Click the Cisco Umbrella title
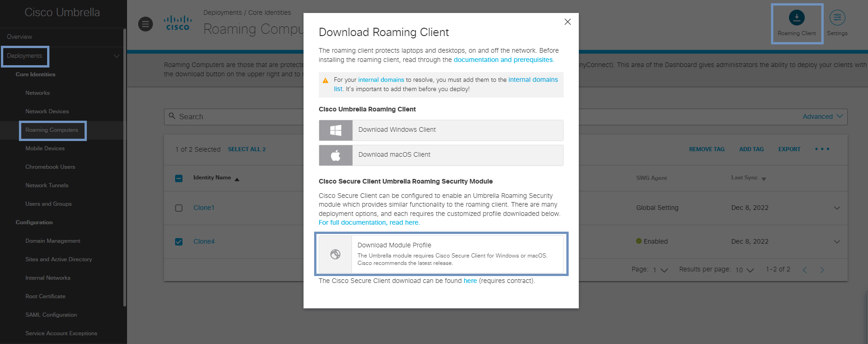This screenshot has width=868, height=344. point(62,12)
